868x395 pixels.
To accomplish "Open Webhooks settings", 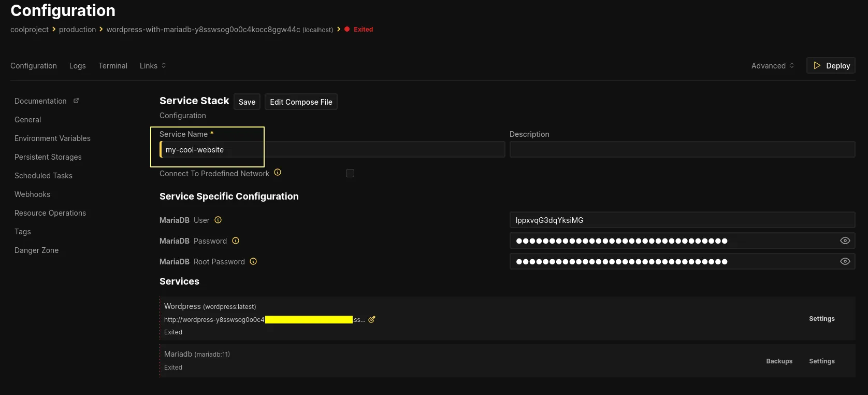I will [x=32, y=194].
